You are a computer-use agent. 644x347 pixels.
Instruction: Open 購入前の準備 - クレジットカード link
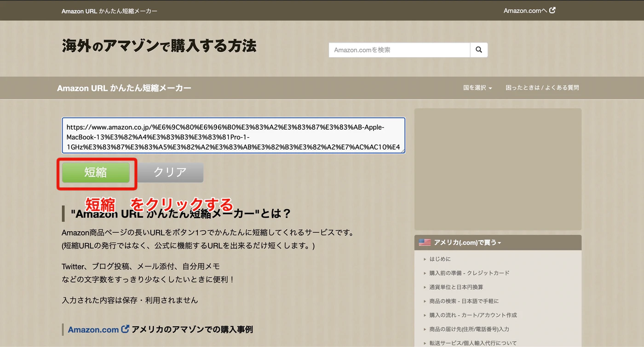click(469, 273)
